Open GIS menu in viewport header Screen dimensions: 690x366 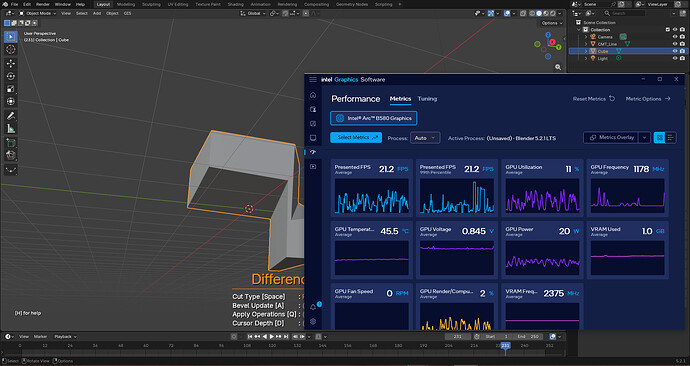coord(127,14)
